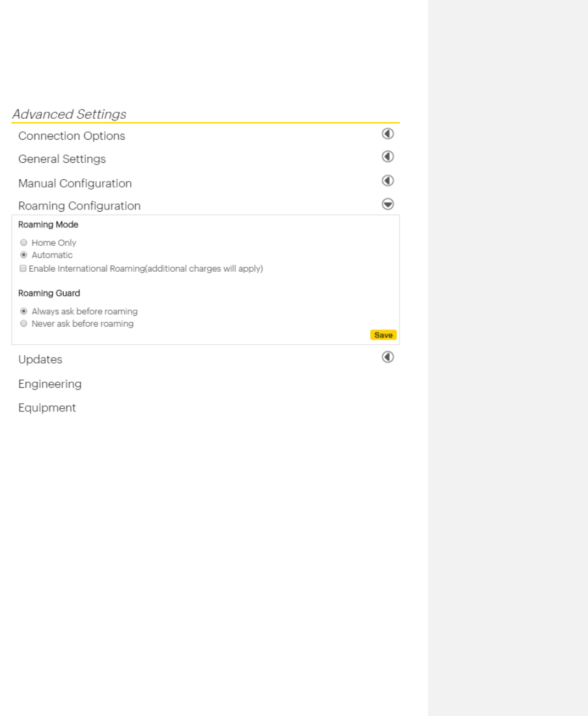
Task: Open the Equipment section
Action: coord(47,407)
